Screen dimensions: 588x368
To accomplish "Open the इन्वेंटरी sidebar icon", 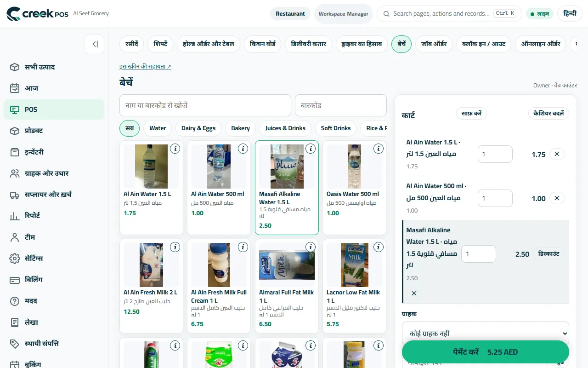I will pyautogui.click(x=15, y=152).
